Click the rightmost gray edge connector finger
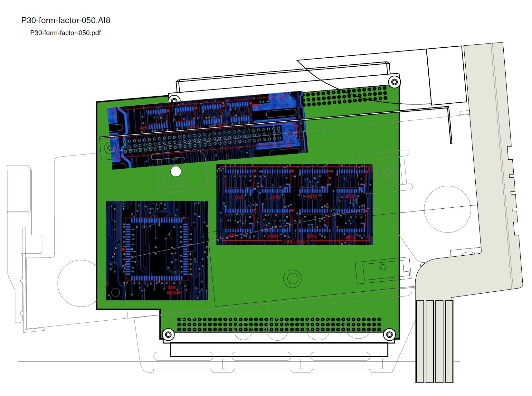The height and width of the screenshot is (396, 532). (449, 341)
